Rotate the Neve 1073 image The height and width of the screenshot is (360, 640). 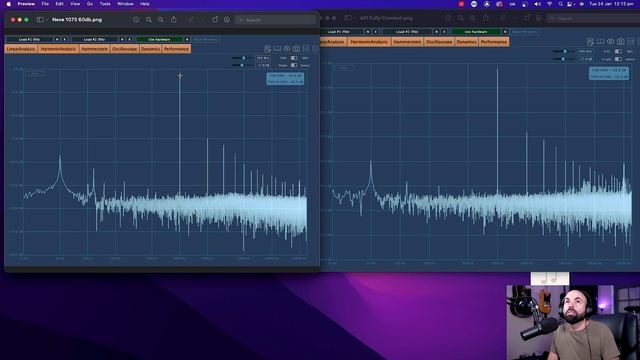coord(215,20)
